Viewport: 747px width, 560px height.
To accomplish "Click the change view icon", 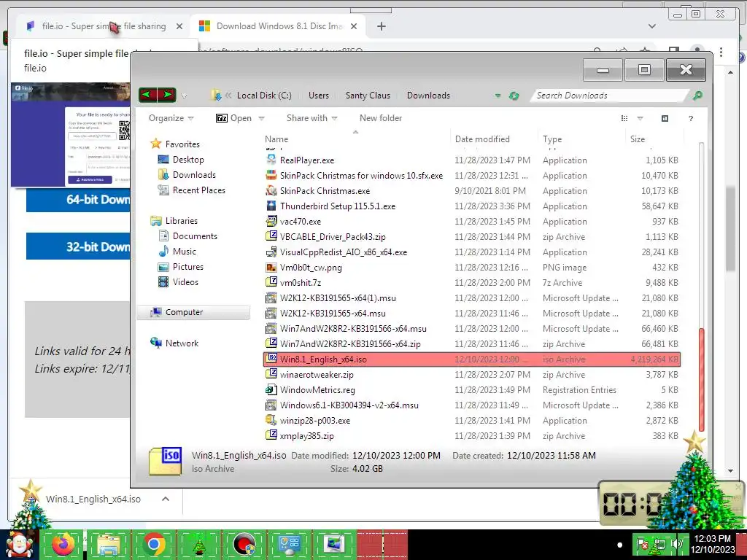I will coord(624,118).
